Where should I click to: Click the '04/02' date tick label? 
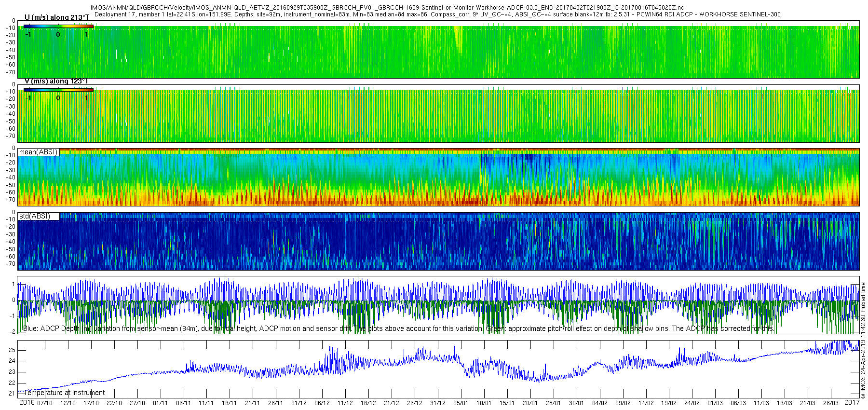point(600,403)
